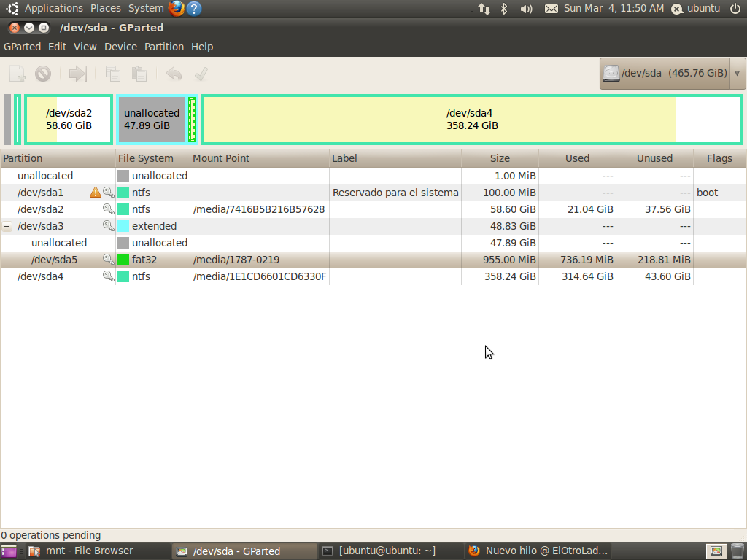This screenshot has height=560, width=747.
Task: Click the Delete partition toolbar icon
Action: tap(43, 74)
